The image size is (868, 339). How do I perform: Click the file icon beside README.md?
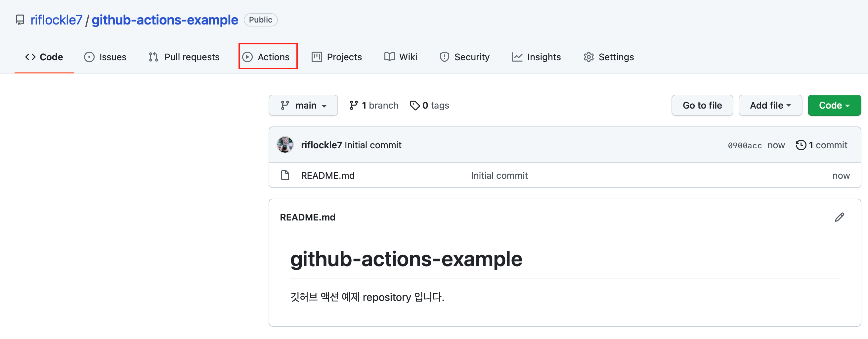[x=285, y=175]
